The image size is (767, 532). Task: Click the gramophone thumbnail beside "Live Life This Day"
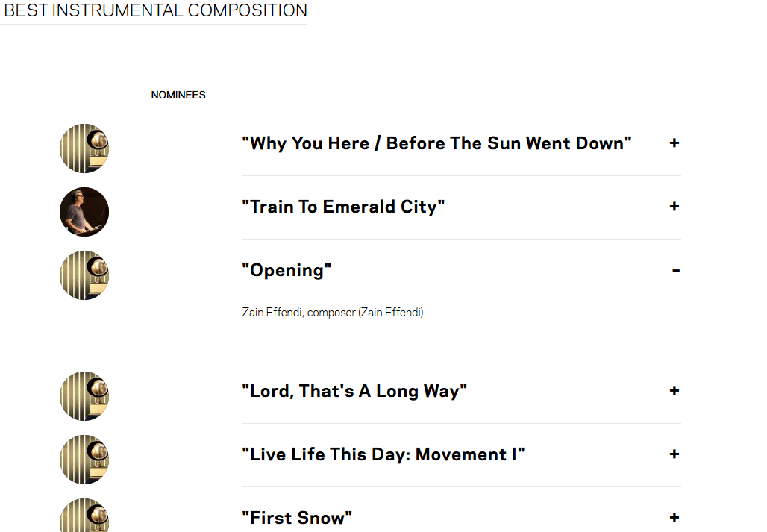pos(84,460)
